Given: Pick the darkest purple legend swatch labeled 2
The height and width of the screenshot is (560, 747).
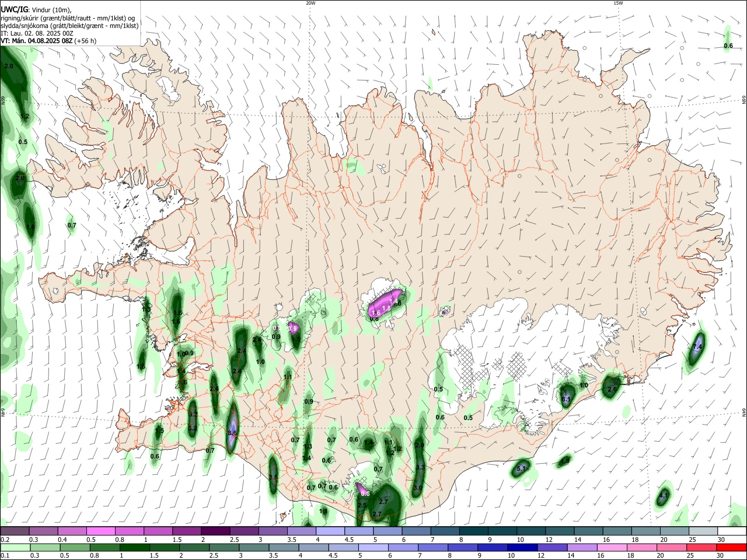Looking at the screenshot, I should pos(215,531).
